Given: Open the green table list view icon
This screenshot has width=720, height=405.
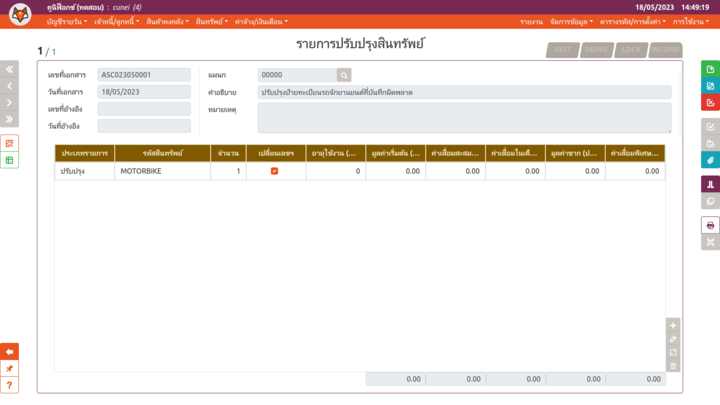Looking at the screenshot, I should click(x=9, y=160).
